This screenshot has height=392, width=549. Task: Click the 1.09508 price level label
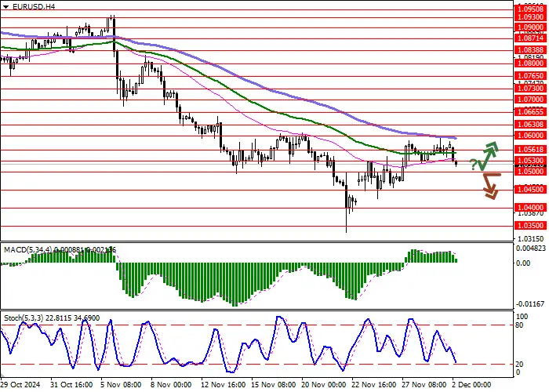pos(531,9)
